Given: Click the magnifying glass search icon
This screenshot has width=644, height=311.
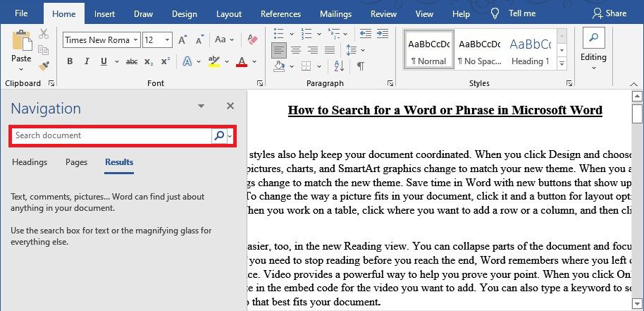Looking at the screenshot, I should (219, 135).
